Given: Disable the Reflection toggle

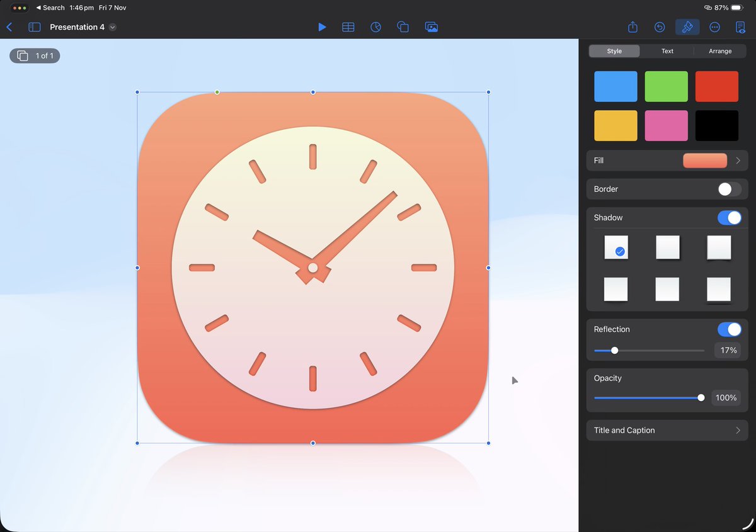Looking at the screenshot, I should tap(730, 329).
